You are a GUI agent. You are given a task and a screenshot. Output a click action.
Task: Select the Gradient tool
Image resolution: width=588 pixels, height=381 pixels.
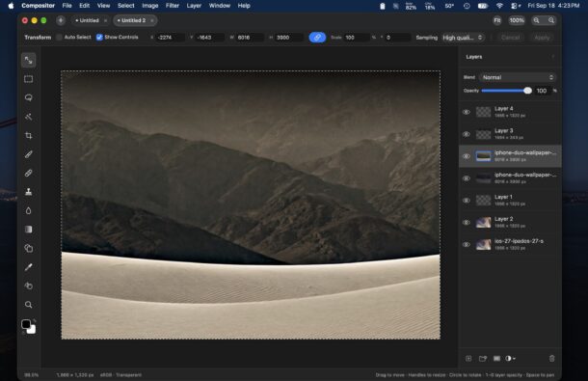[x=29, y=230]
